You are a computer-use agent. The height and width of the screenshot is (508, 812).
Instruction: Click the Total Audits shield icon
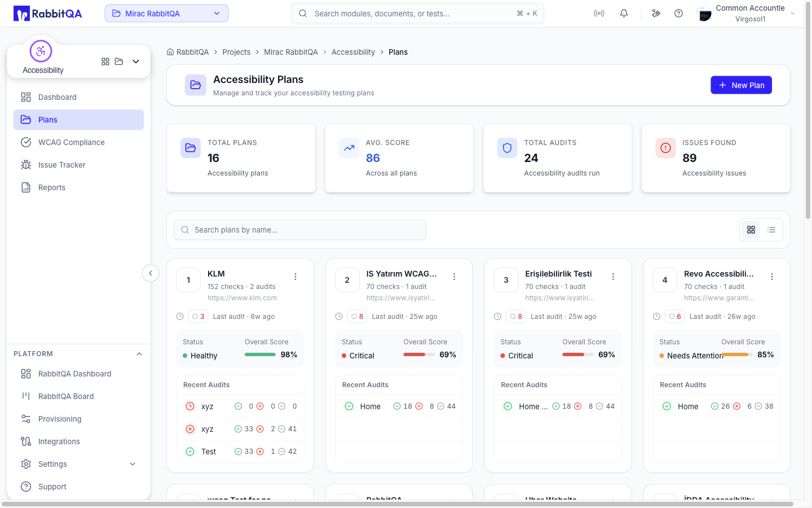click(x=507, y=148)
